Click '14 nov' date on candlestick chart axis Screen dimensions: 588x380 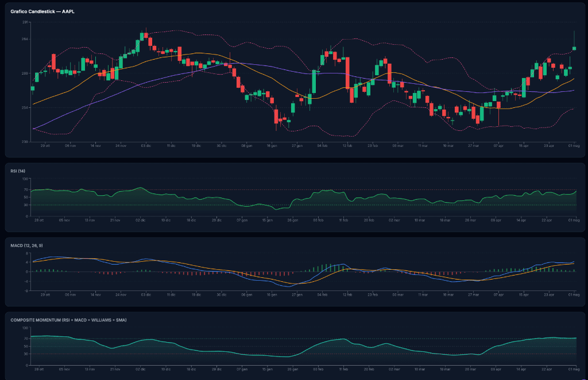pyautogui.click(x=96, y=146)
